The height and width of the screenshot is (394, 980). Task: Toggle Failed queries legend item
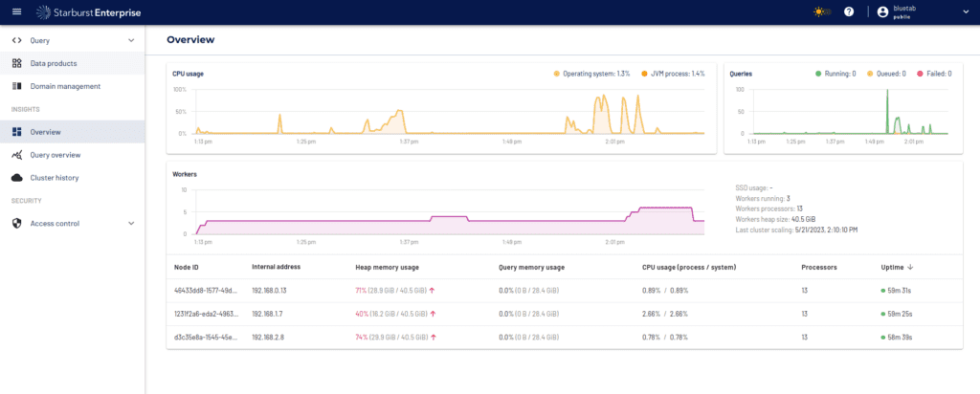[x=934, y=74]
